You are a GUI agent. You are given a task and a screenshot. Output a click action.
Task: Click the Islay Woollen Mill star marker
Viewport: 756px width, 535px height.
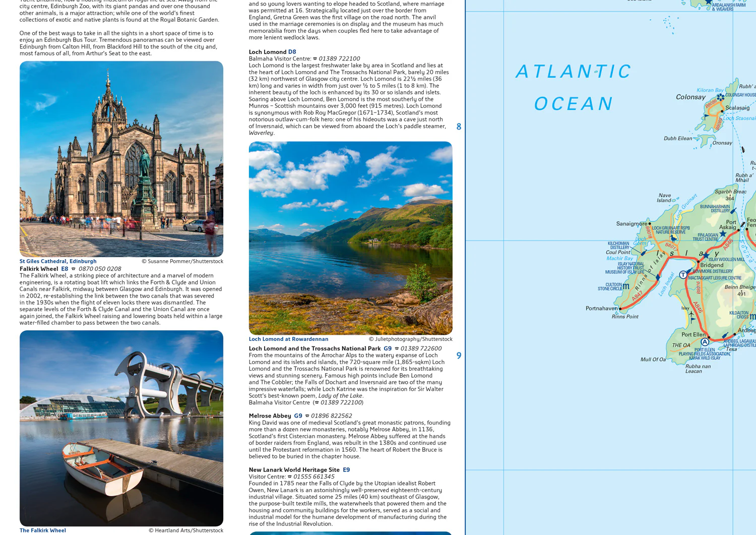point(706,256)
